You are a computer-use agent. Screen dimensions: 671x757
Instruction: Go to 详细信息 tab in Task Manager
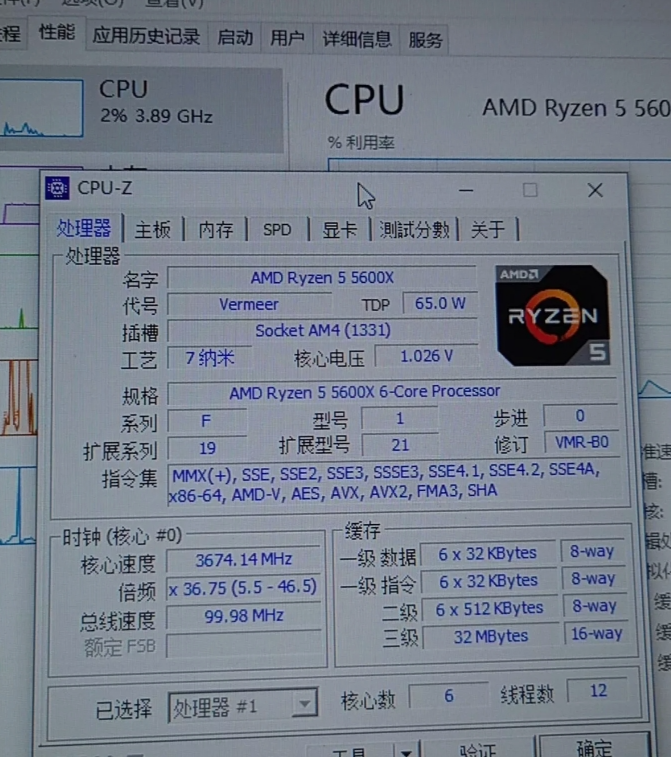(357, 39)
